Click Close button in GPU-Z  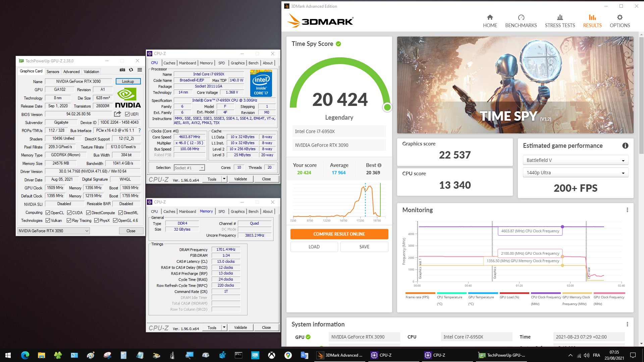(x=131, y=231)
